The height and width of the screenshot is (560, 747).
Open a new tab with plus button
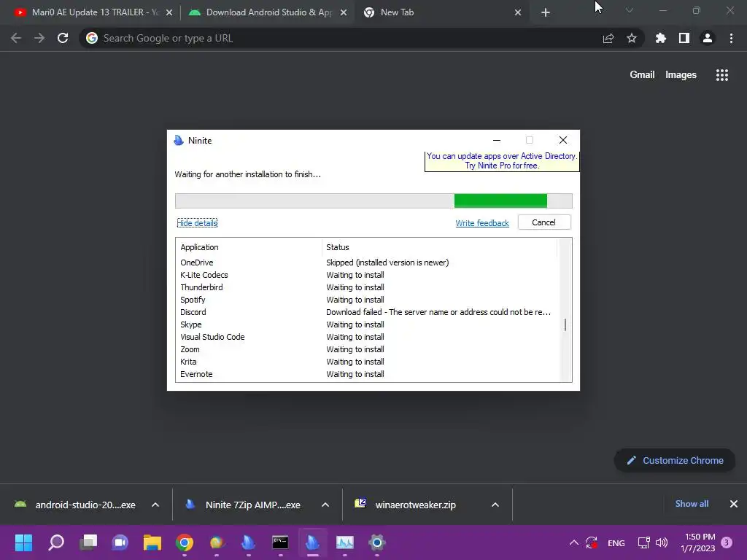tap(546, 12)
